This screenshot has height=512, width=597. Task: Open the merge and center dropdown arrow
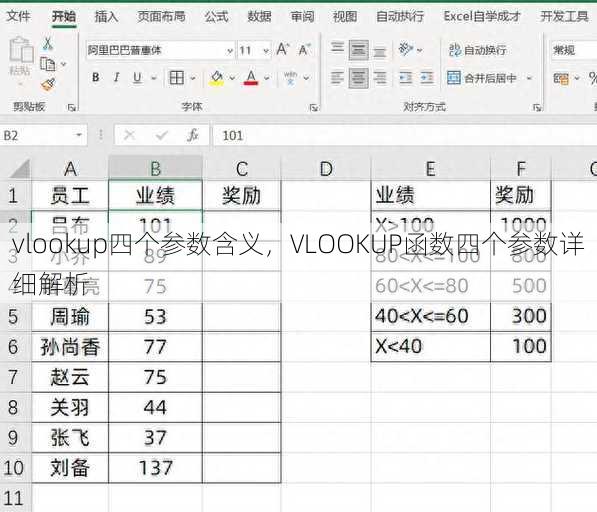click(529, 78)
